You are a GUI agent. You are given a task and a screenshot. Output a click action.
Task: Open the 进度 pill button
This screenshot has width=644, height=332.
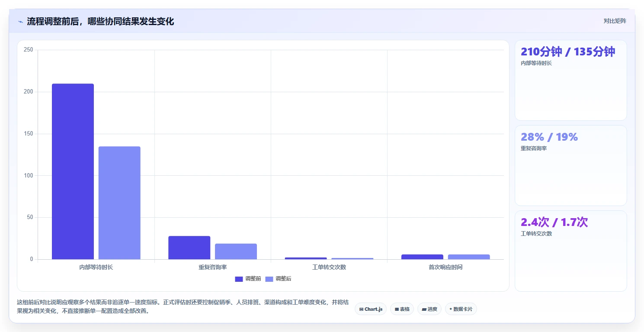[429, 309]
